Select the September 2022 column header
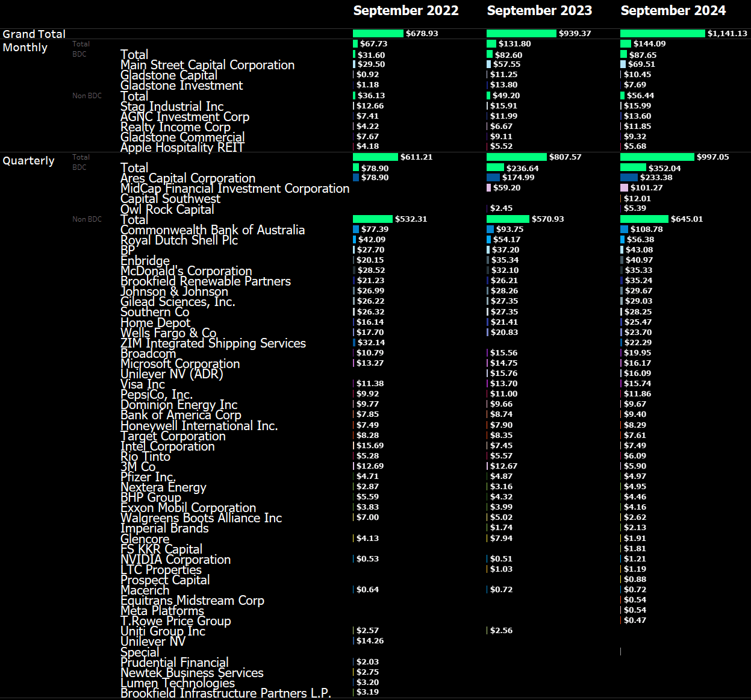This screenshot has width=751, height=700. pyautogui.click(x=406, y=10)
